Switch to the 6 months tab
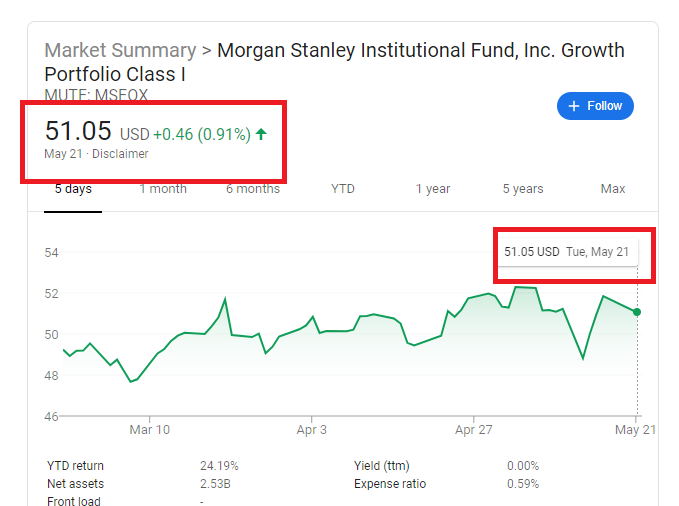This screenshot has width=679, height=506. (252, 189)
